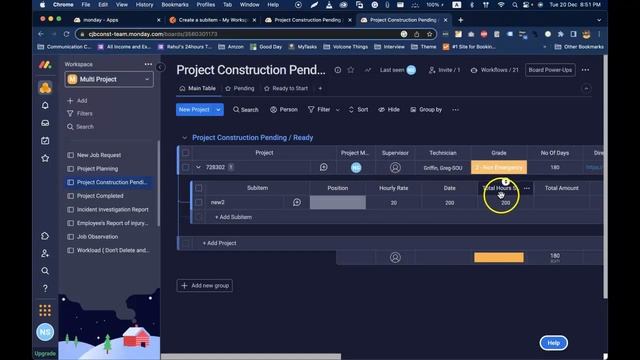Open favorites star in left rail
Viewport: 640px width, 360px height.
(45, 158)
